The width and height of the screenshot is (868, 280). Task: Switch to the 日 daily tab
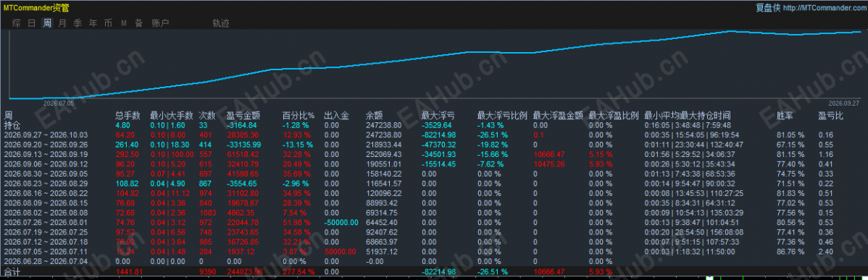coord(32,23)
